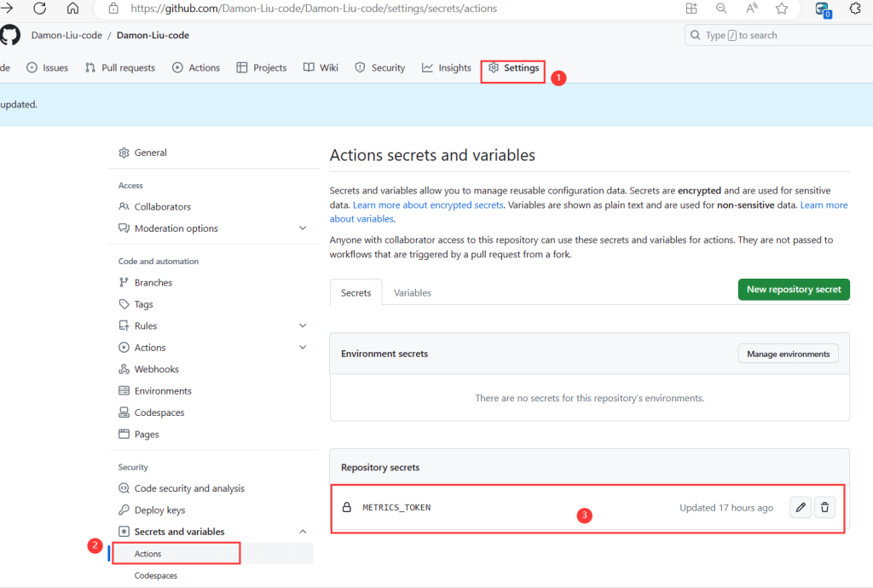Expand the Actions section under Code and automation
The height and width of the screenshot is (588, 873).
pos(303,348)
